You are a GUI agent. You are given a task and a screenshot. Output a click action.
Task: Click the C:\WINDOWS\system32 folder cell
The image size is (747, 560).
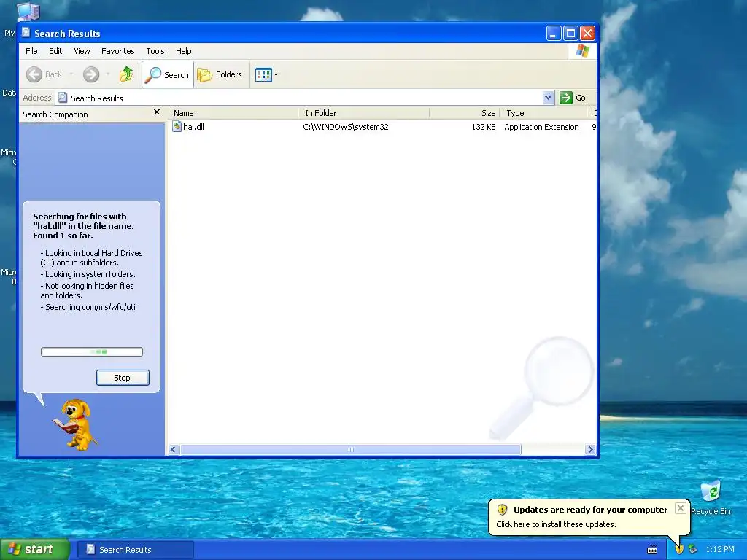[345, 127]
